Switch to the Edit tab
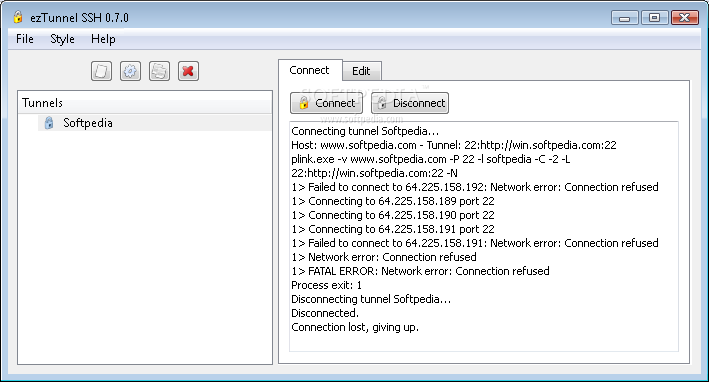Image resolution: width=709 pixels, height=382 pixels. click(x=361, y=71)
